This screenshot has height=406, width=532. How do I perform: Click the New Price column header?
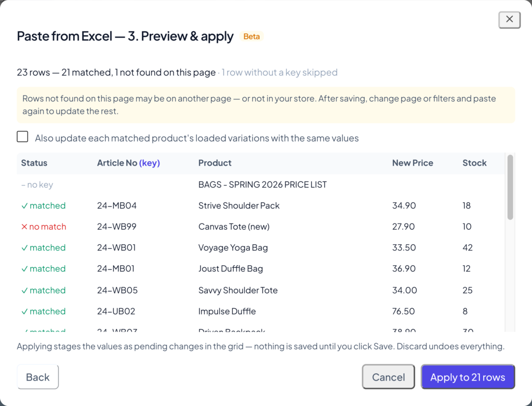click(413, 163)
